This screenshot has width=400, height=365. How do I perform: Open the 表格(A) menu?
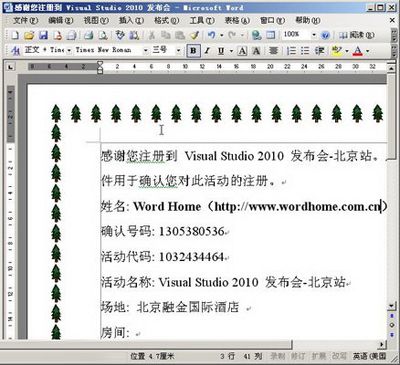pyautogui.click(x=237, y=20)
